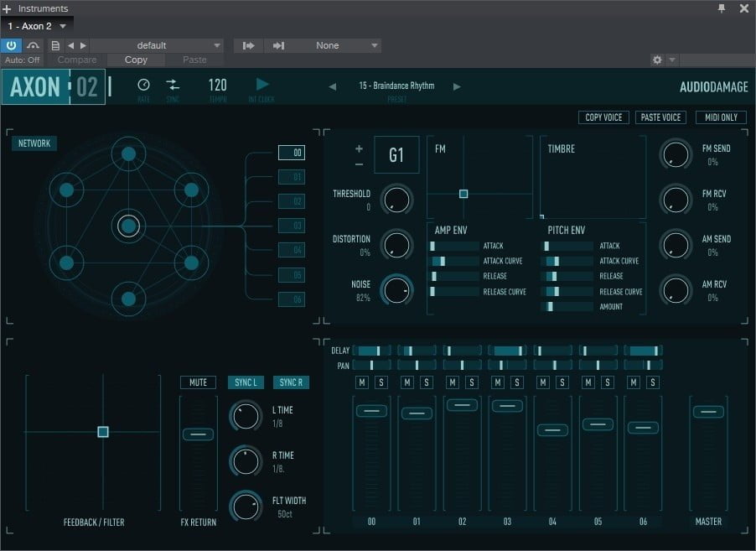Open the 1 - Axon 2 tab dropdown

63,26
